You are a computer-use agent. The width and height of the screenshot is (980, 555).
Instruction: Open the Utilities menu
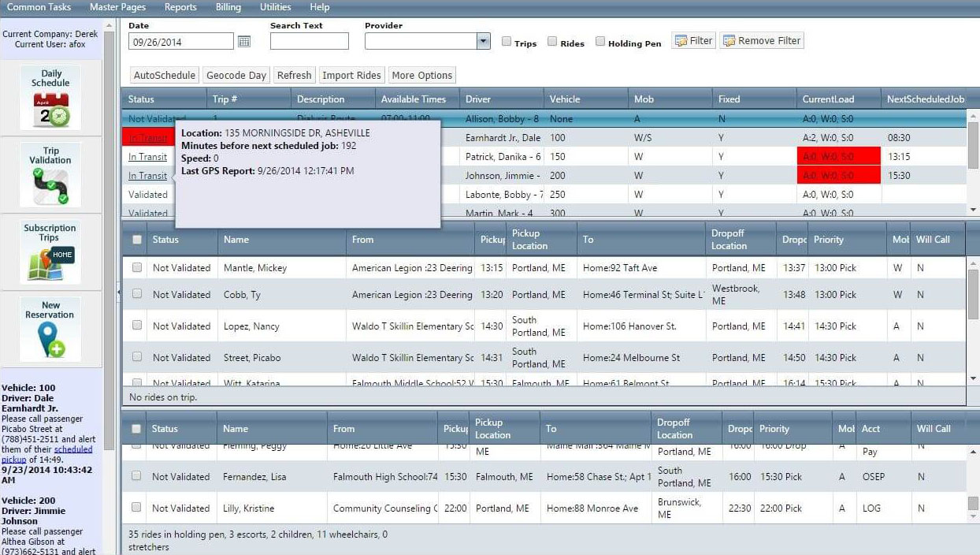pyautogui.click(x=275, y=7)
